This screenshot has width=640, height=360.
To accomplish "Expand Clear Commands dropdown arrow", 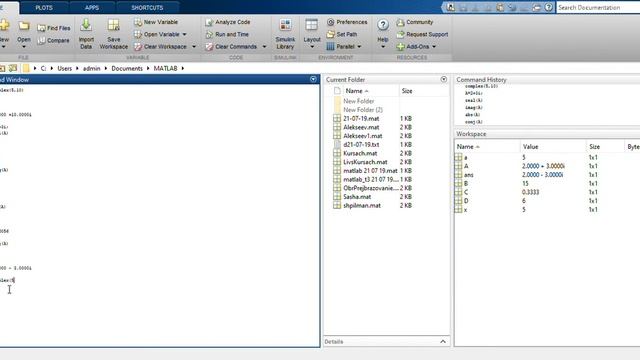I will point(264,47).
